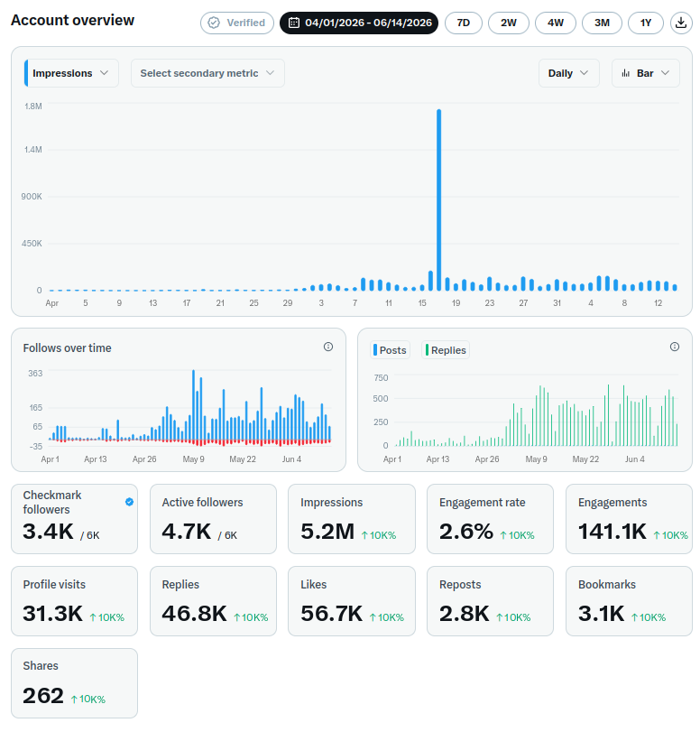
Task: Select the 2W time range
Action: [509, 23]
